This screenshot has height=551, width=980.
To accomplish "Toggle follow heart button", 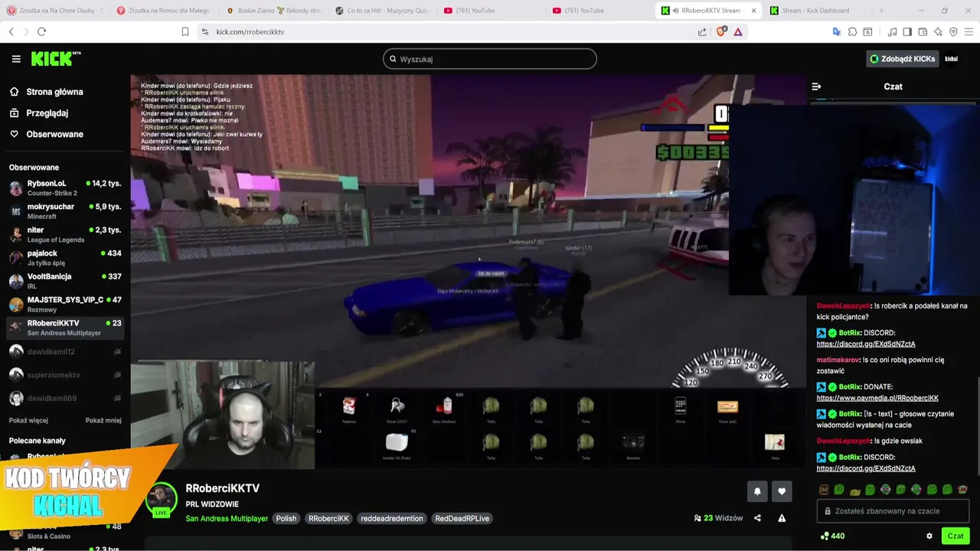I will 782,491.
